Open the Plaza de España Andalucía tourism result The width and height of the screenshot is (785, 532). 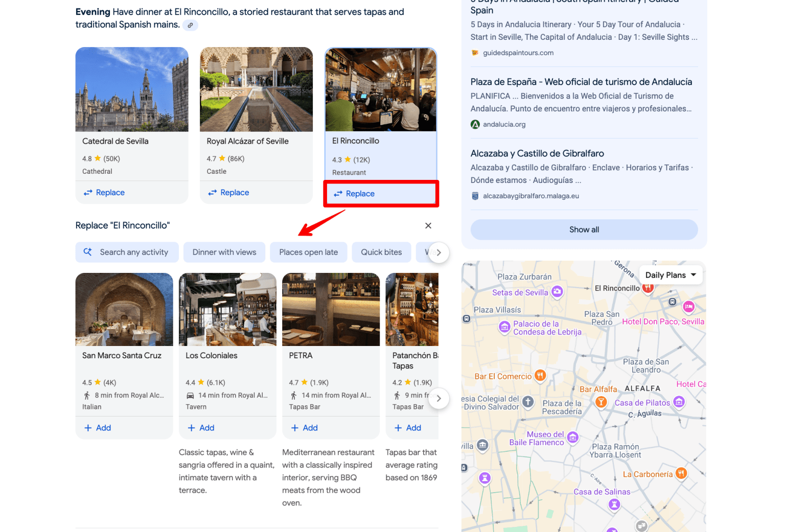pyautogui.click(x=581, y=82)
